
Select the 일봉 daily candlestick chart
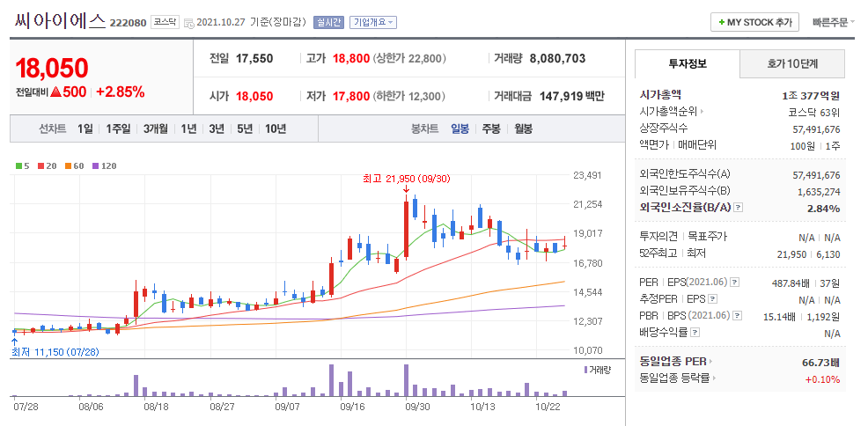click(460, 129)
